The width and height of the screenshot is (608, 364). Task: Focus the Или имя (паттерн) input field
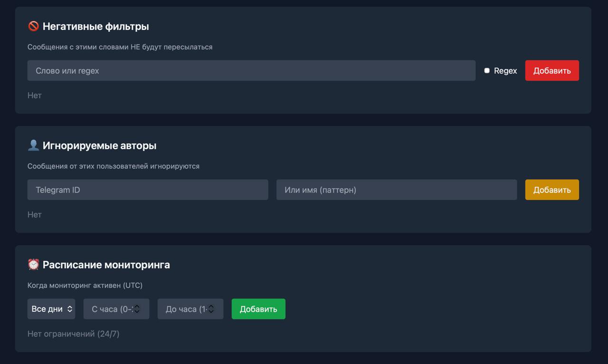(x=397, y=190)
